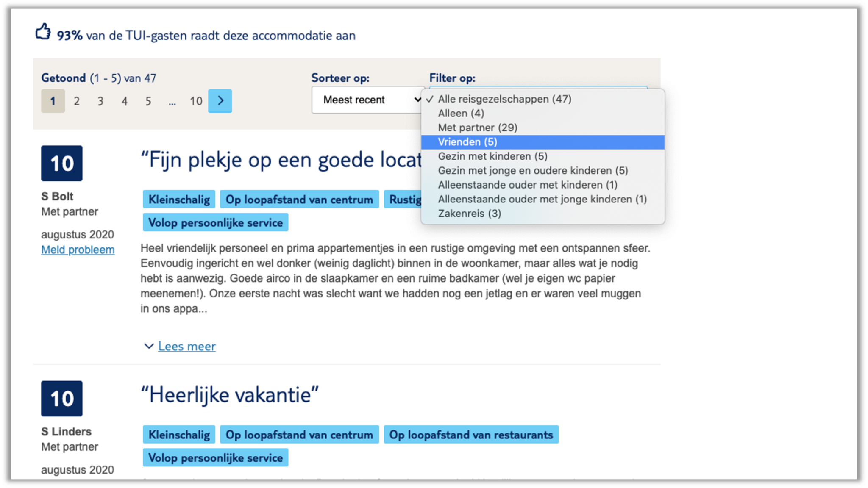Click Op loopafstand van restaurants tag
This screenshot has width=868, height=488.
pyautogui.click(x=471, y=435)
